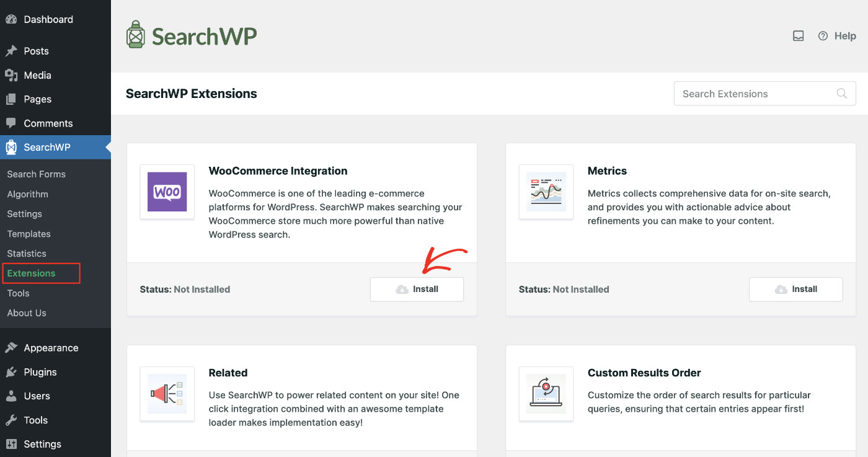Expand the Settings menu at sidebar bottom

(41, 444)
